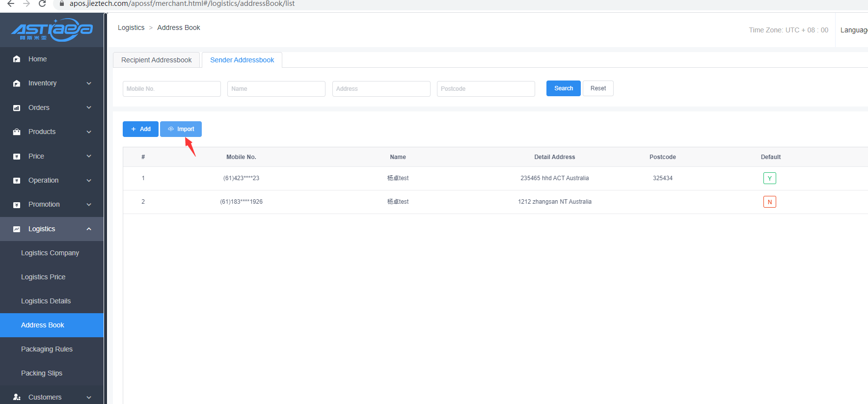Screen dimensions: 868x404
Task: Click the Orders chart icon
Action: click(17, 108)
